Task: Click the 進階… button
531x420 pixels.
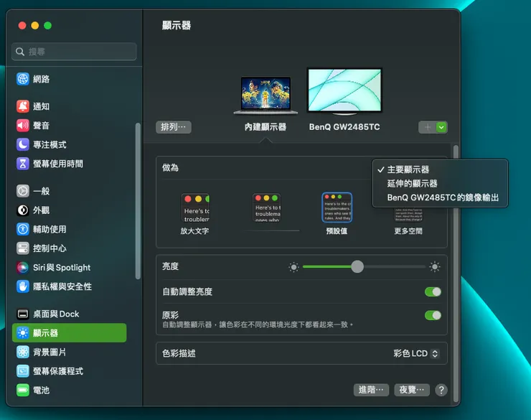Action: [371, 390]
